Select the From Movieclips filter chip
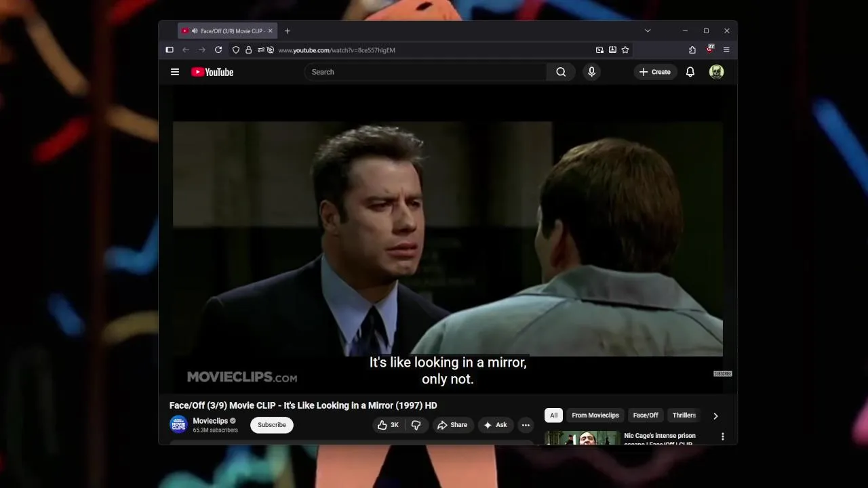868x488 pixels. click(595, 415)
